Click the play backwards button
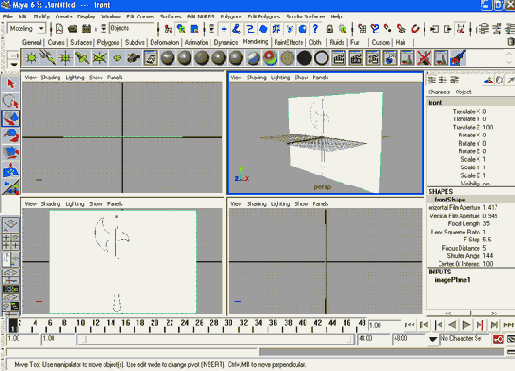This screenshot has width=515, height=371. click(x=452, y=325)
